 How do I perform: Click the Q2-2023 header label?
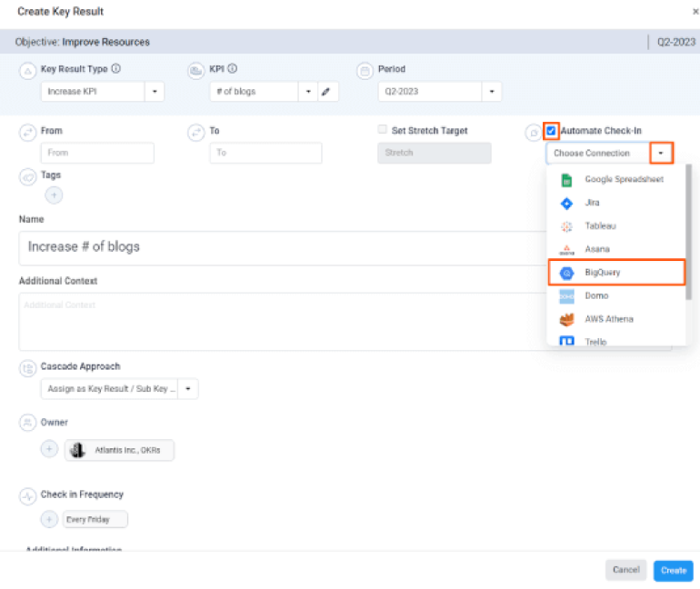tap(675, 42)
